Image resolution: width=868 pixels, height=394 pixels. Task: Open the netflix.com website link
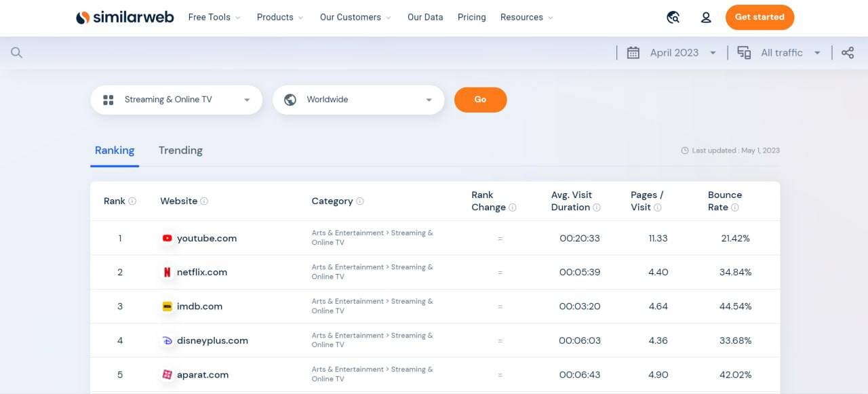coord(202,273)
